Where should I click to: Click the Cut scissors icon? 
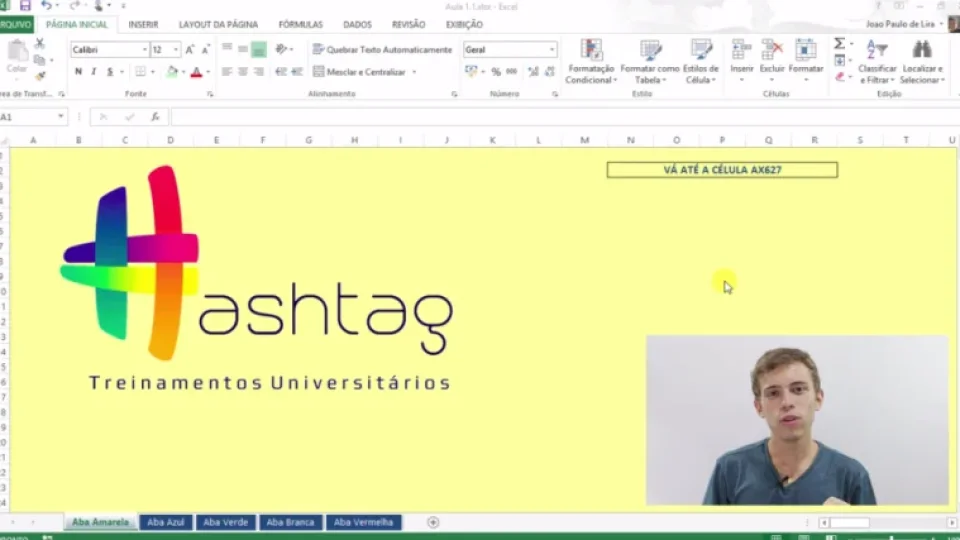(x=40, y=44)
